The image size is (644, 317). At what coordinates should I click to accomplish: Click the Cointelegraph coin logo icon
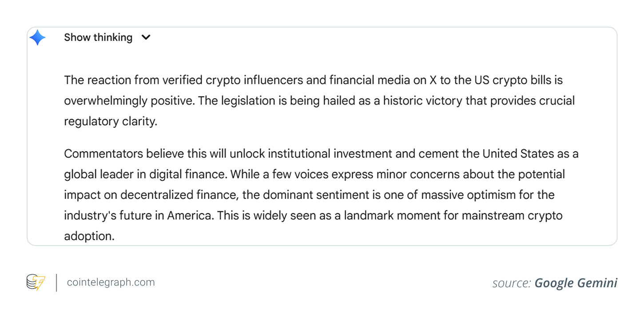tap(36, 282)
